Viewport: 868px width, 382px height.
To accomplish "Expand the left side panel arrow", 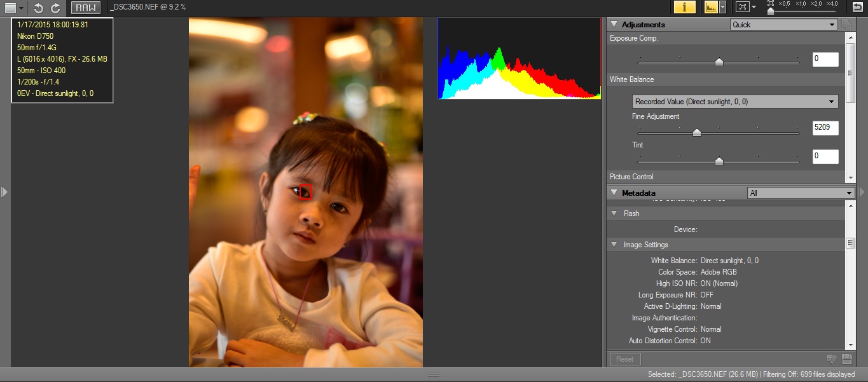I will click(x=4, y=191).
